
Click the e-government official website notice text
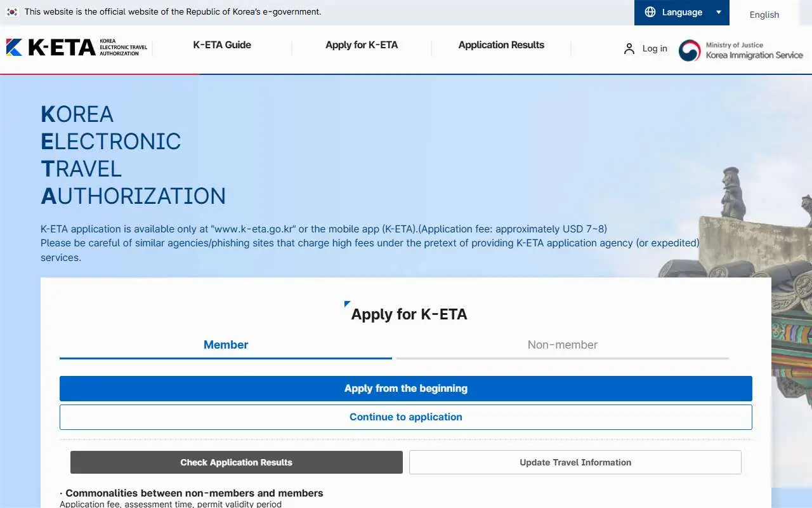173,11
